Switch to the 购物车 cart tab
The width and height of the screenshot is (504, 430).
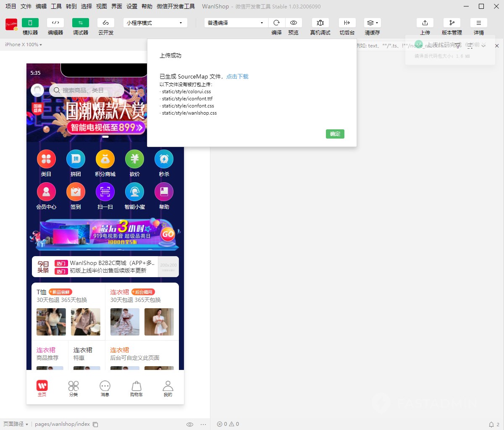pos(136,388)
